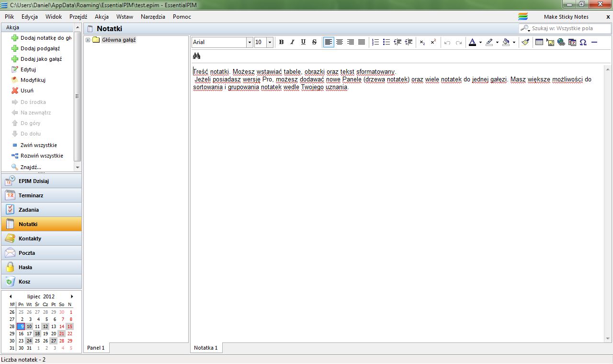Image resolution: width=613 pixels, height=364 pixels.
Task: Open the EPIM Dzisiaj module
Action: (x=41, y=181)
